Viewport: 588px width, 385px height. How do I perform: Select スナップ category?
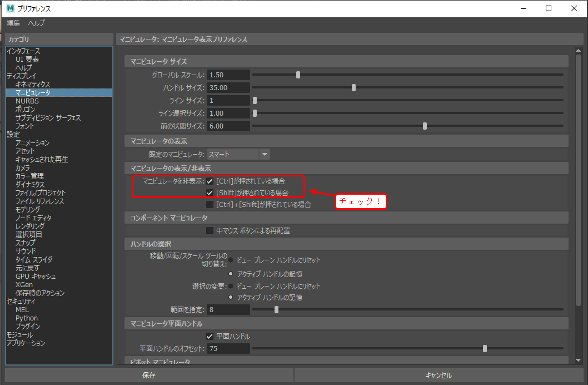click(25, 243)
